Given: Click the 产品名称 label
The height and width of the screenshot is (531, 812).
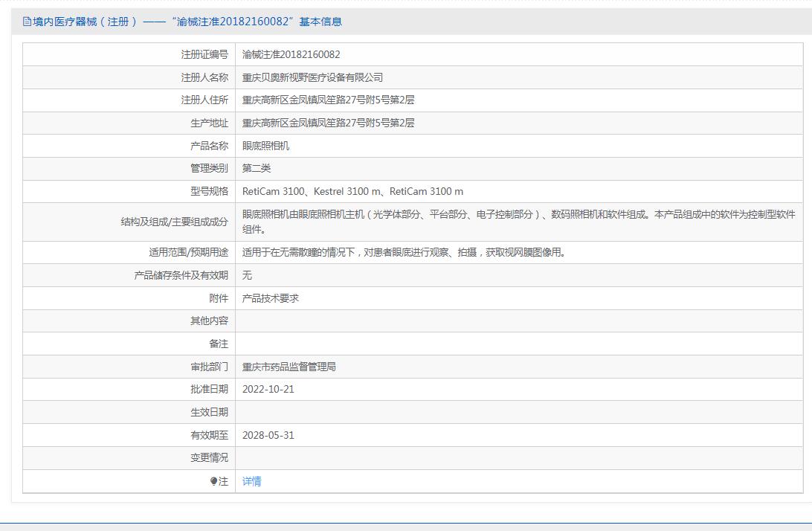Looking at the screenshot, I should (209, 146).
